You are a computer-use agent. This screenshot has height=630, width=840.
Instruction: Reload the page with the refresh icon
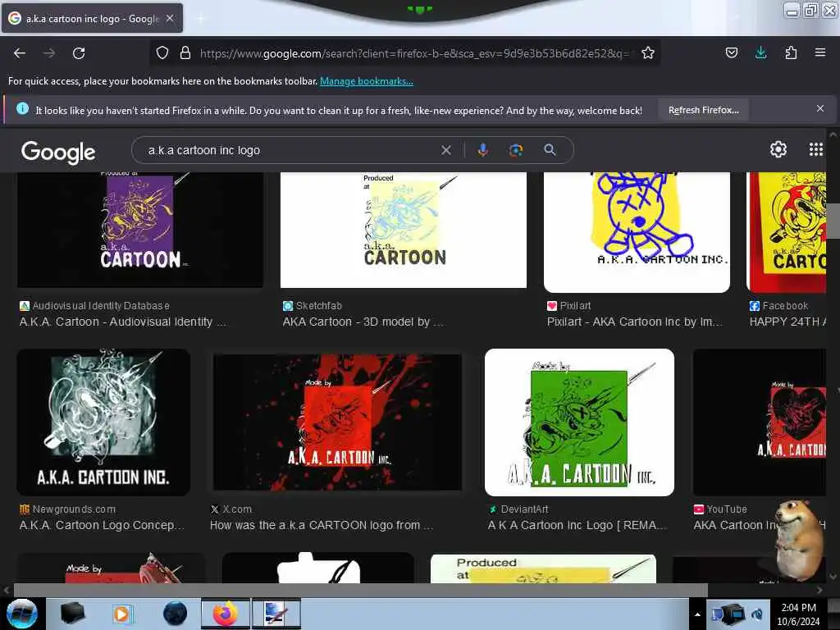(x=79, y=53)
